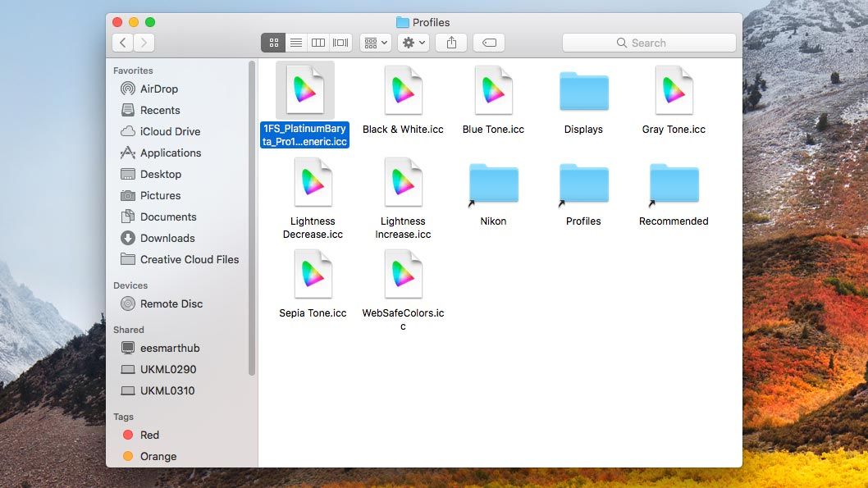The image size is (868, 488).
Task: Select the Red tag in the sidebar
Action: click(149, 435)
